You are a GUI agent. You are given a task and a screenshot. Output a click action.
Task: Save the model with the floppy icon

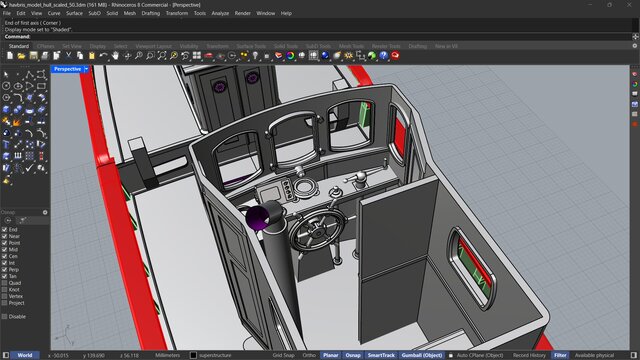coord(33,56)
